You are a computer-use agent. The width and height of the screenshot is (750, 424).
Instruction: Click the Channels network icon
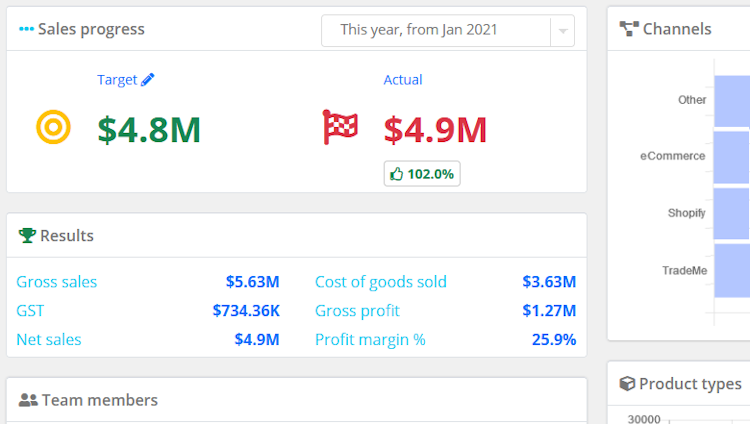coord(629,29)
